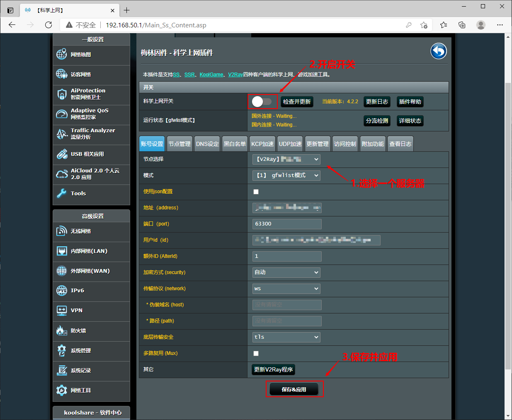This screenshot has height=420, width=512.
Task: Open the 模式 gfwlist mode dropdown
Action: coord(286,175)
